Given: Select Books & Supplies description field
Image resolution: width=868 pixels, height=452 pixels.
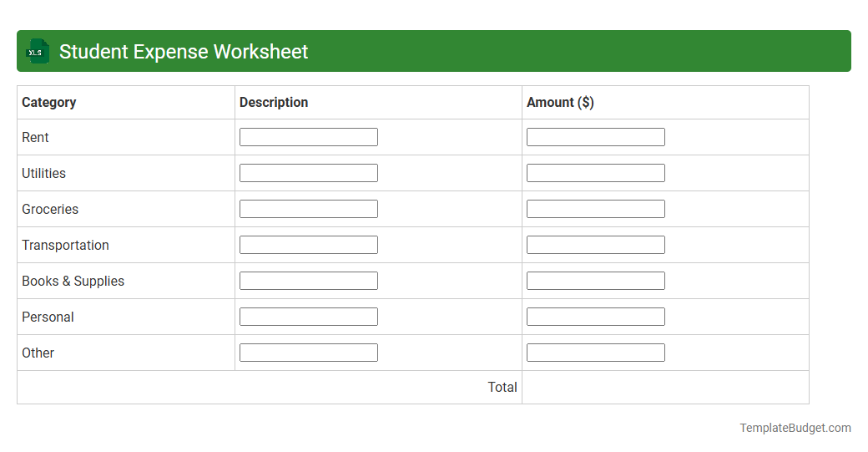Looking at the screenshot, I should pyautogui.click(x=308, y=281).
